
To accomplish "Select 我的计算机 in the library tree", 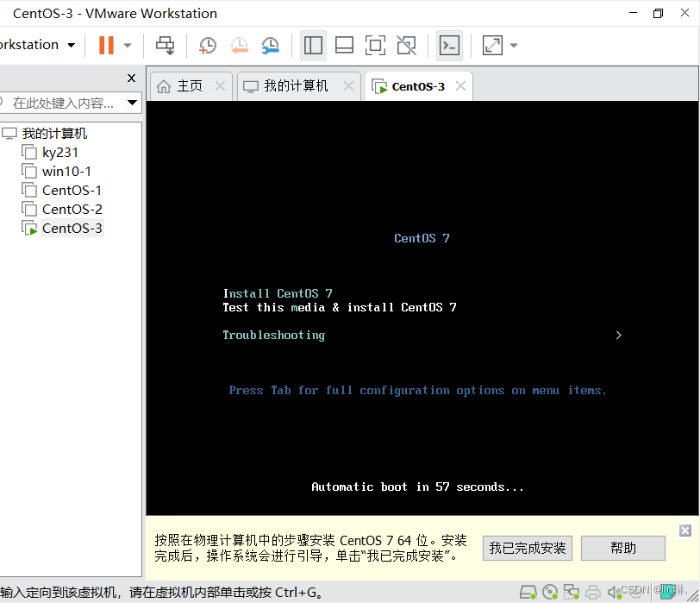I will point(54,133).
